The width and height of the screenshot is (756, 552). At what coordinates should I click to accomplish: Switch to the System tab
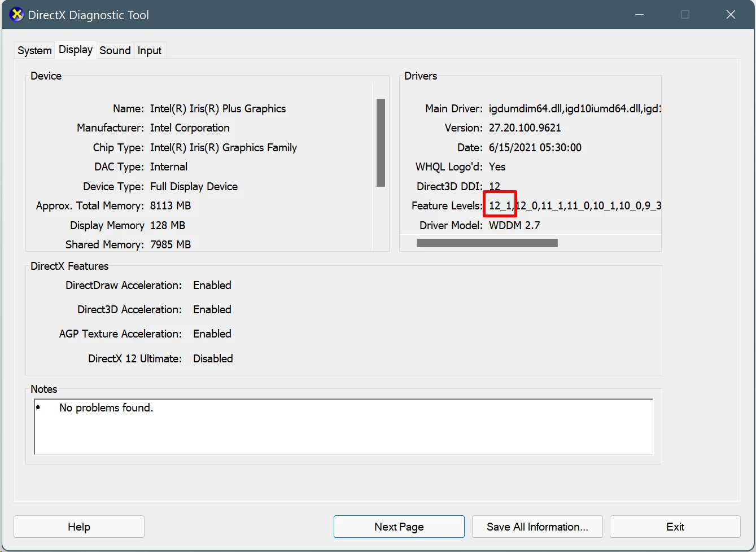34,50
